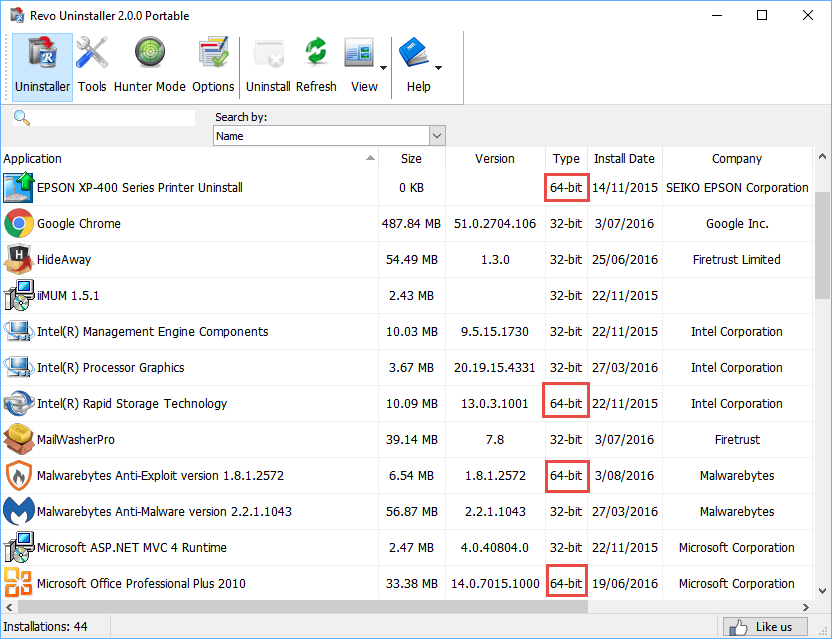Click Installations: 44 status text

(x=45, y=627)
